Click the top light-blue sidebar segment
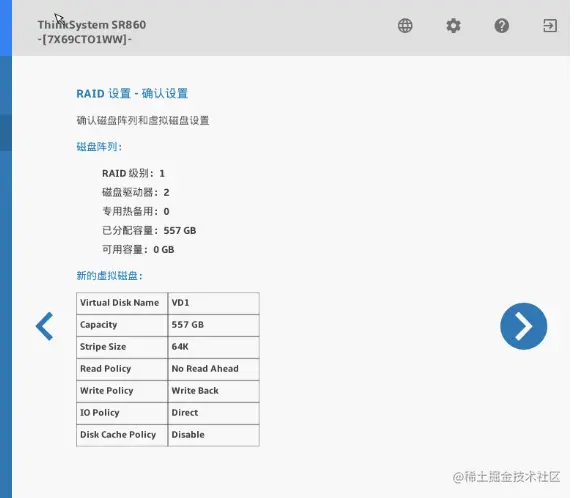575x498 pixels. 6,28
